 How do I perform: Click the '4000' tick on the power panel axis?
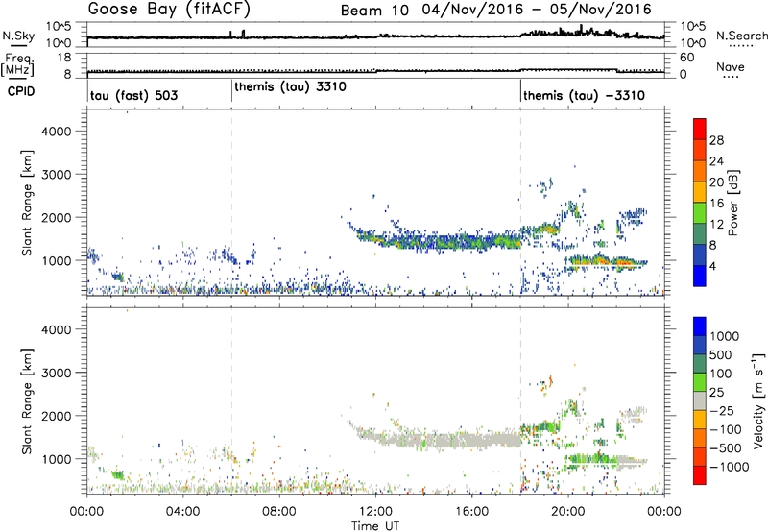click(57, 132)
